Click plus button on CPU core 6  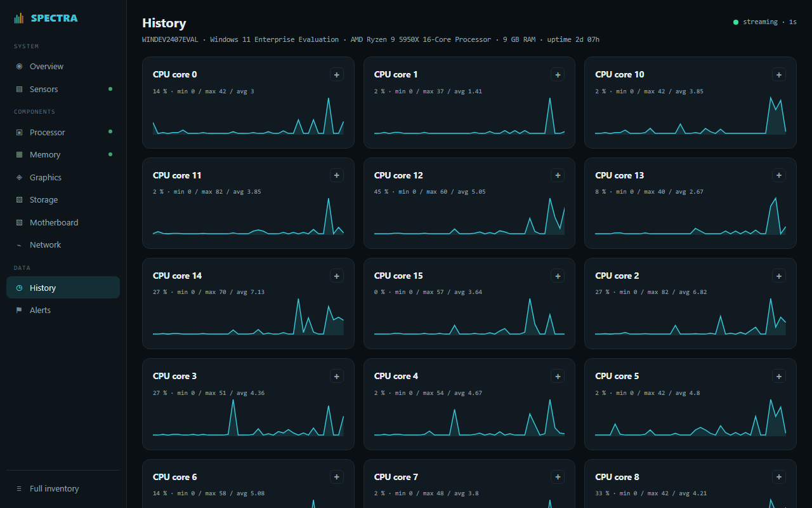337,477
